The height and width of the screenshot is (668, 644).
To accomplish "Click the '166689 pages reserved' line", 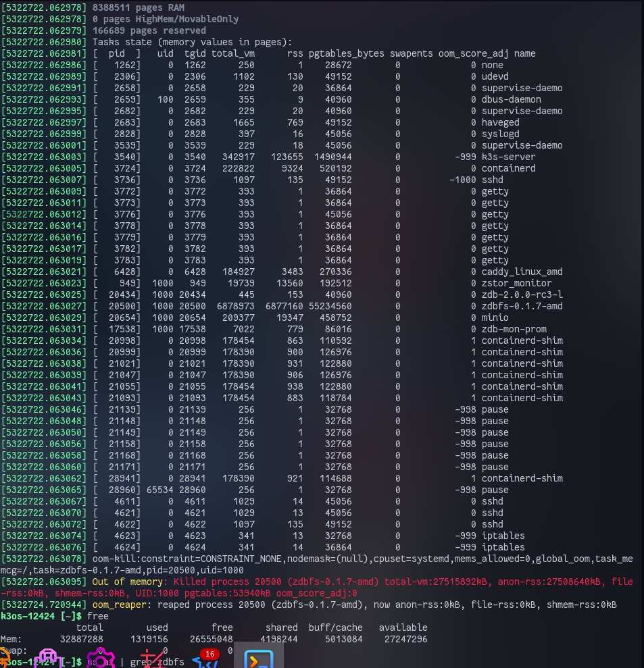I will pos(149,30).
